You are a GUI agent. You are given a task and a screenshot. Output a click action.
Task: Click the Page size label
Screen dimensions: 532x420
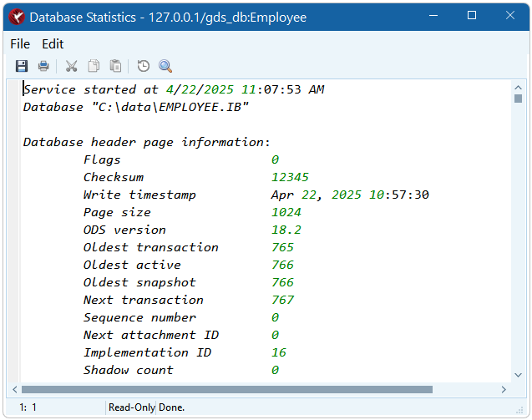[117, 213]
